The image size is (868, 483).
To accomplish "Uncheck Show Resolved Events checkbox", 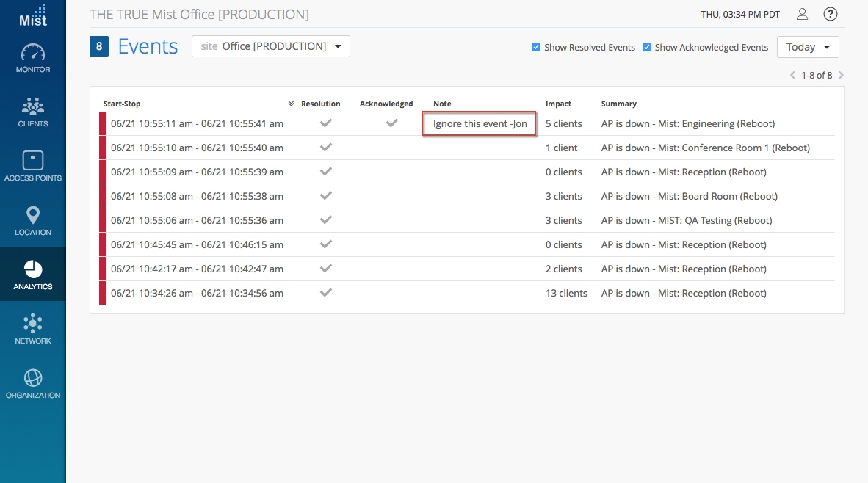I will [x=536, y=47].
